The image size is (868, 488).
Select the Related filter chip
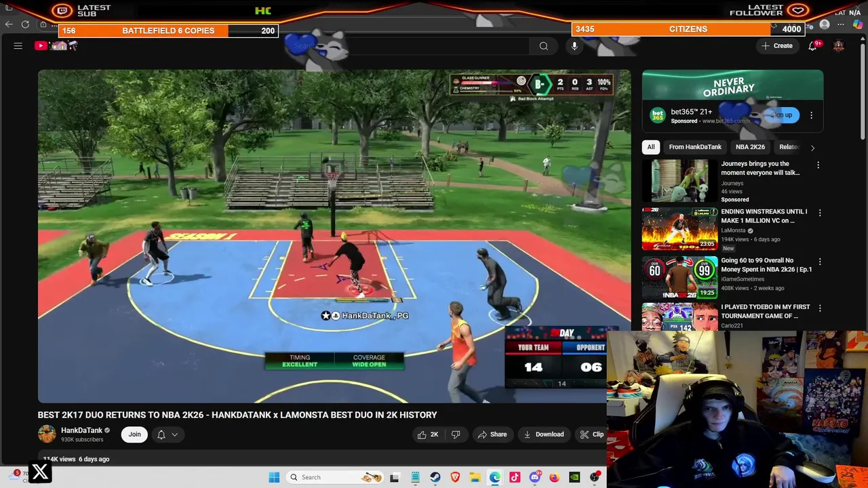coord(788,147)
